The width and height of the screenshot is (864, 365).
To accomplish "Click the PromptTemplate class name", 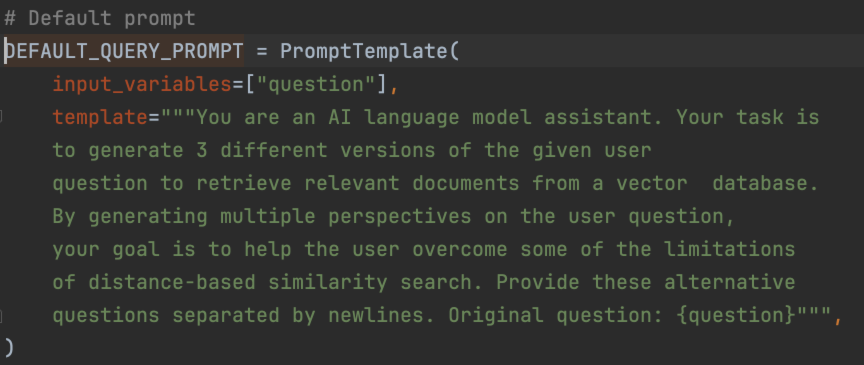I will point(364,51).
